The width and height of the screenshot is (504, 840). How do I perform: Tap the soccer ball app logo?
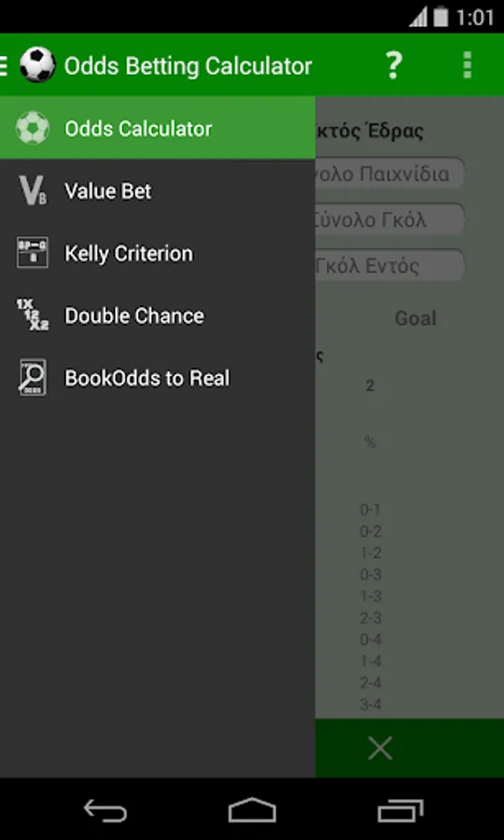pos(37,64)
